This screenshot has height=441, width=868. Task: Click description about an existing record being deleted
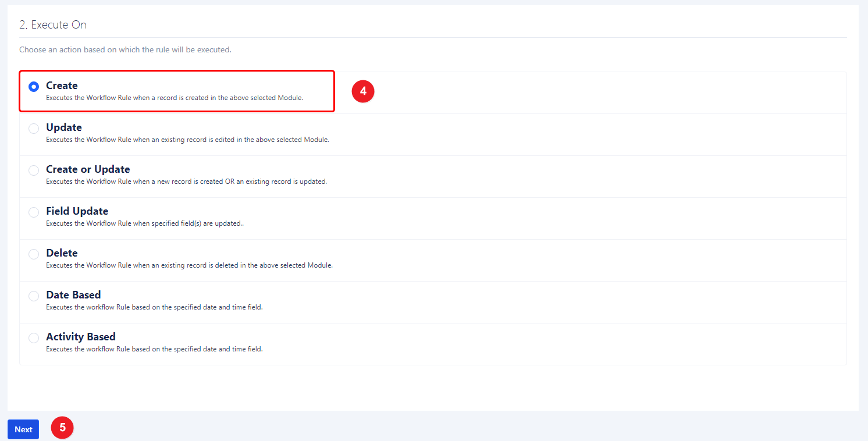tap(189, 265)
